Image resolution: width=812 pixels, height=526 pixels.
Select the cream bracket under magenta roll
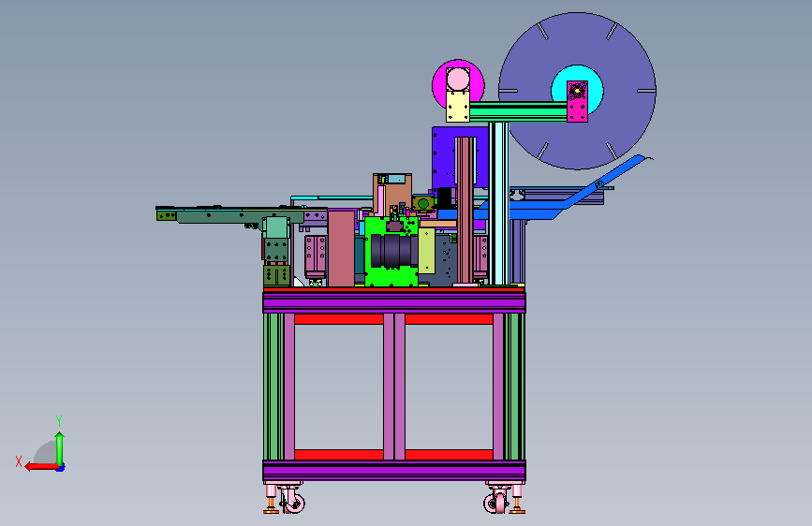coord(458,106)
